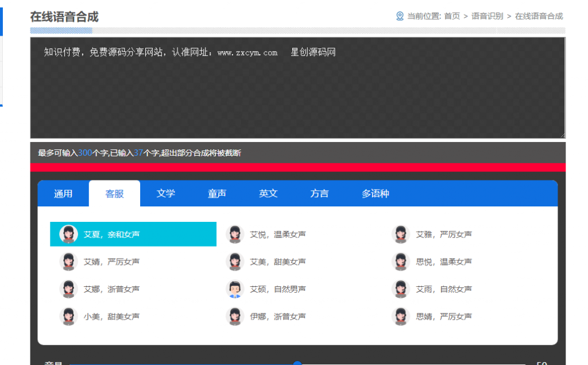Click inside the synthesis text input area
Screen dimensions: 588x365
[298, 88]
